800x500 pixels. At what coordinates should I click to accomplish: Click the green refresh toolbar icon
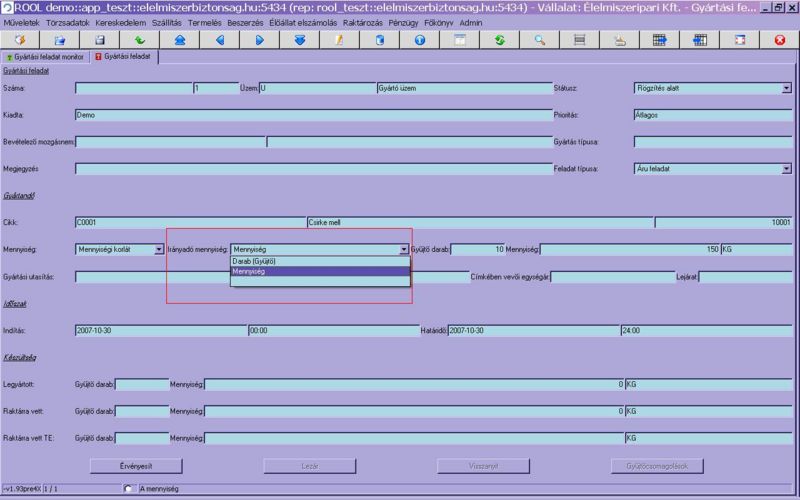pos(499,40)
